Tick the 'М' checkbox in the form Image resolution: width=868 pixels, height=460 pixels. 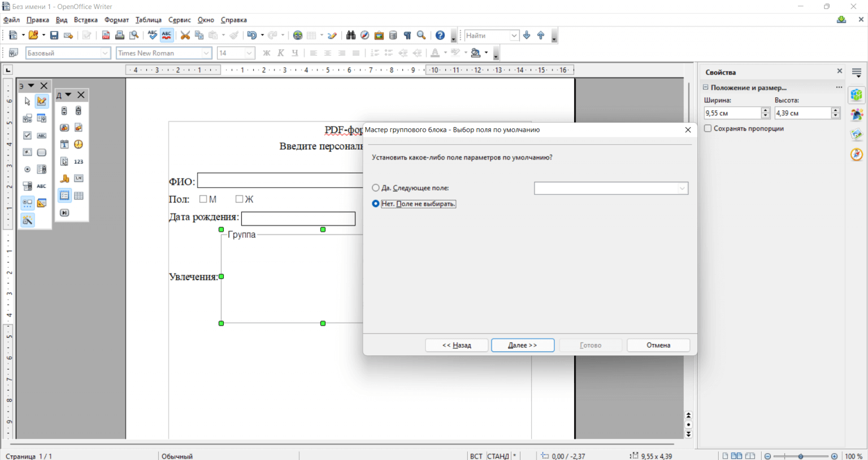(203, 199)
